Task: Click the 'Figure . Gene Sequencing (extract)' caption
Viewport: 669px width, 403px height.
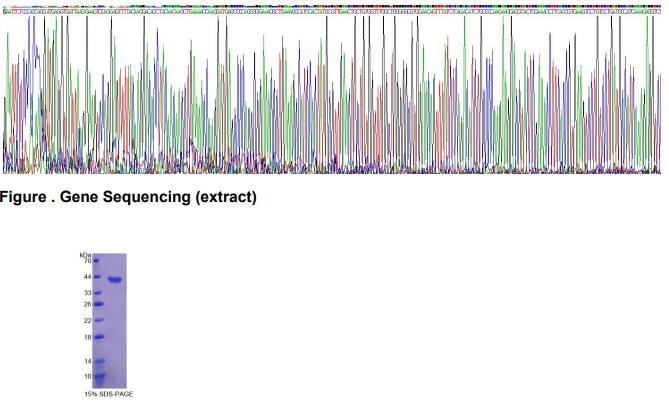Action: pos(128,197)
